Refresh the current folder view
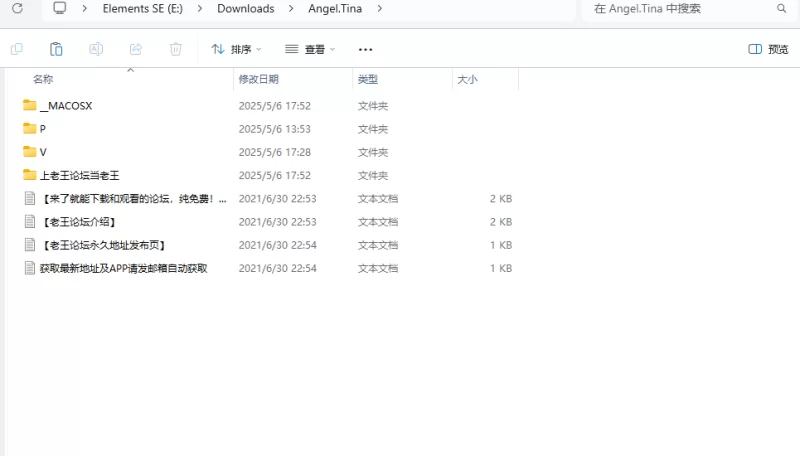Image resolution: width=800 pixels, height=456 pixels. point(17,8)
